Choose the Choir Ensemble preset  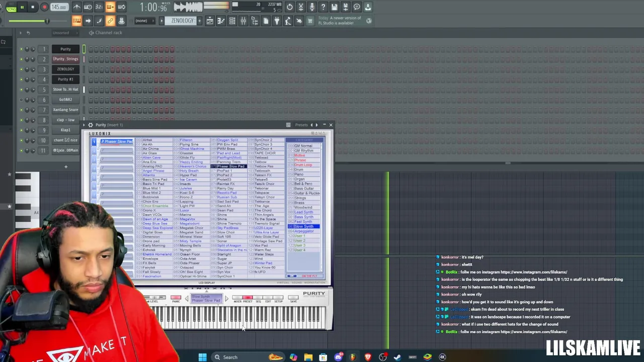point(155,206)
